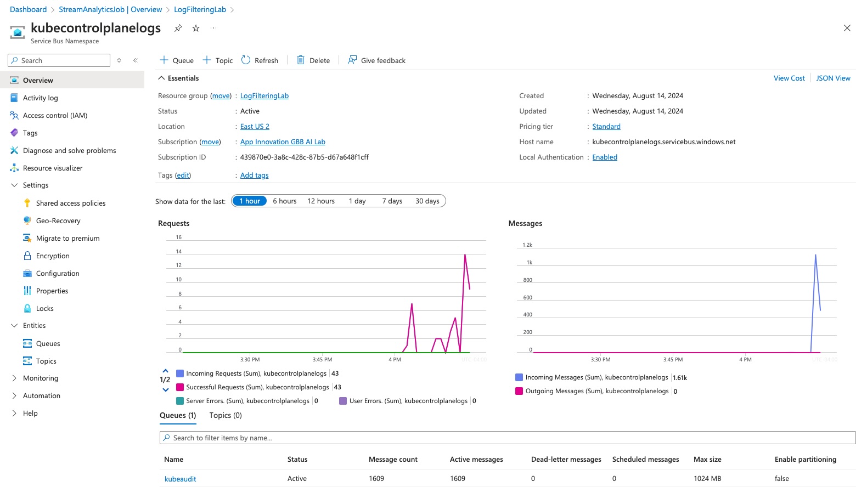This screenshot has height=504, width=867.
Task: Click the Incoming Requests legend color swatch
Action: (180, 373)
